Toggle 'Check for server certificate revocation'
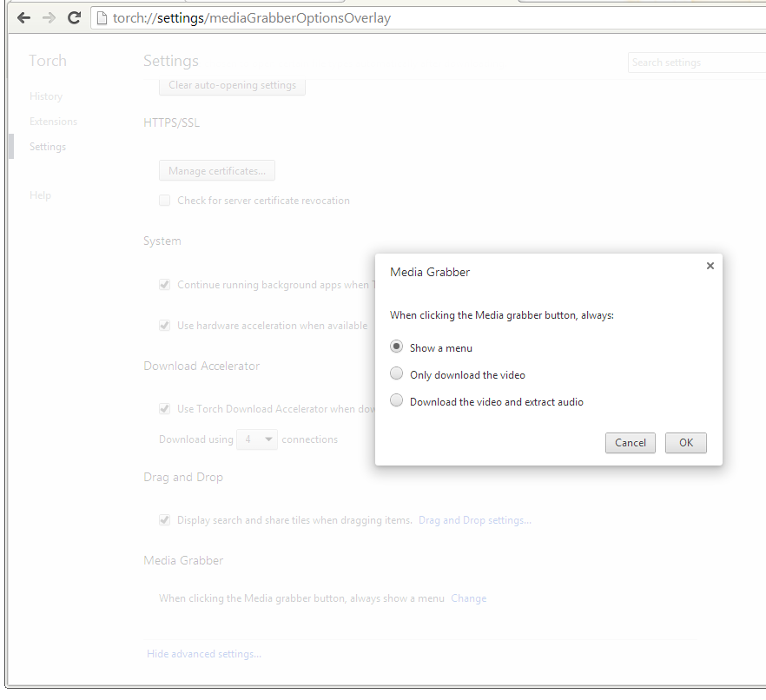 (164, 201)
